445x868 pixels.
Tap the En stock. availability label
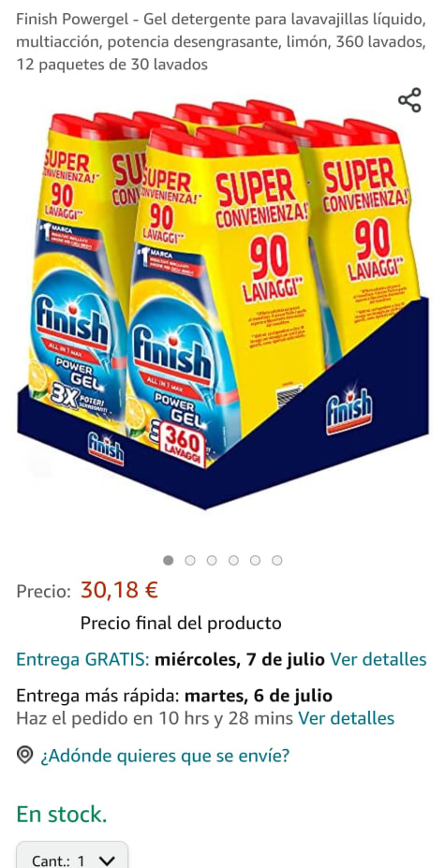[62, 815]
